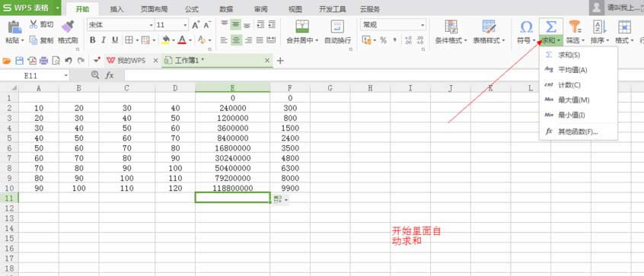Click the Save icon in quick toolbar
The image size is (644, 276).
pyautogui.click(x=19, y=61)
